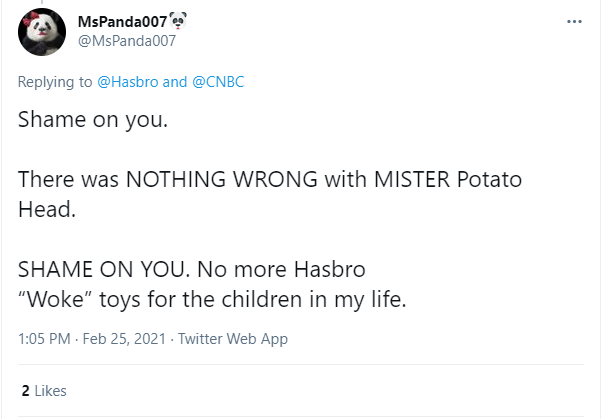Screen dimensions: 601x419
Task: Click the bold like count number 2
Action: tap(25, 391)
